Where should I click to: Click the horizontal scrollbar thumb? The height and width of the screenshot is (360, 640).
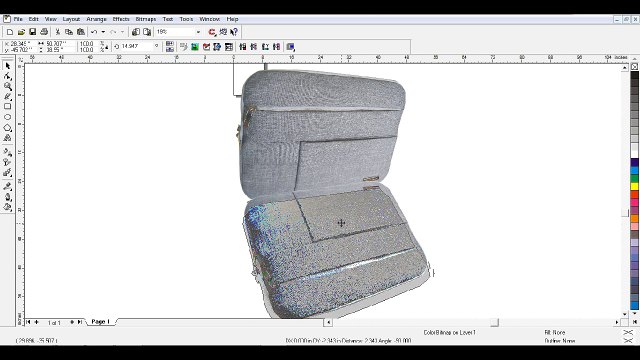click(x=494, y=322)
